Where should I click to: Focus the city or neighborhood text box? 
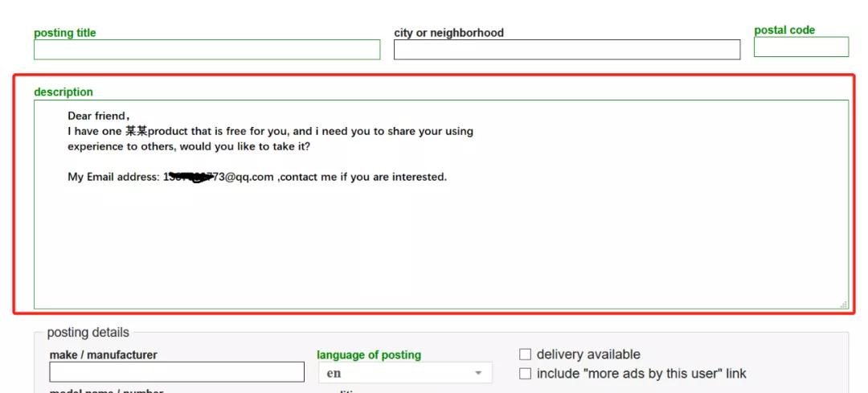coord(567,50)
